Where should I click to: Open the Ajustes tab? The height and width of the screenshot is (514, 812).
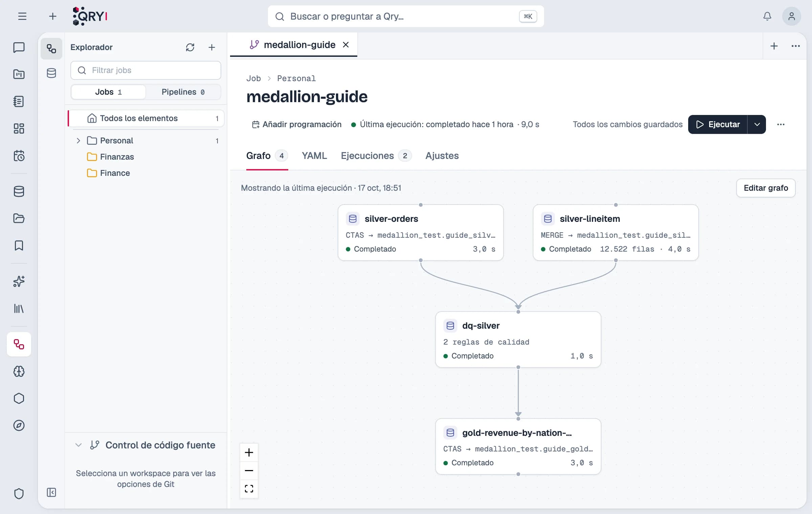pos(442,156)
